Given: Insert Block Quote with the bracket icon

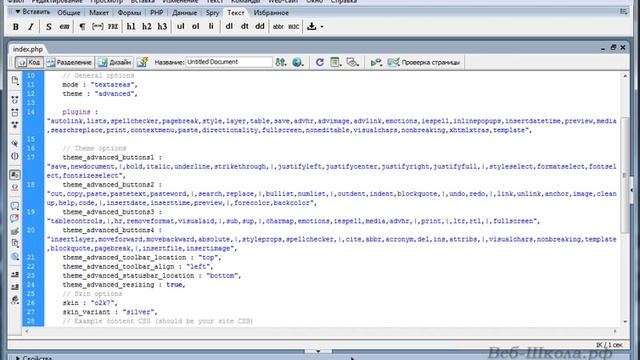Looking at the screenshot, I should pyautogui.click(x=98, y=27).
